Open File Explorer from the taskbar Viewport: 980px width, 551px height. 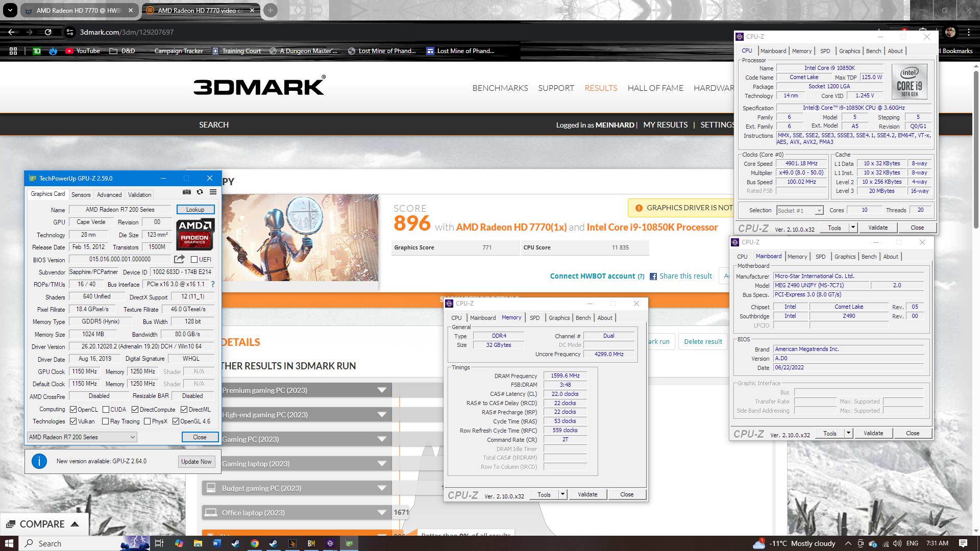click(x=198, y=543)
